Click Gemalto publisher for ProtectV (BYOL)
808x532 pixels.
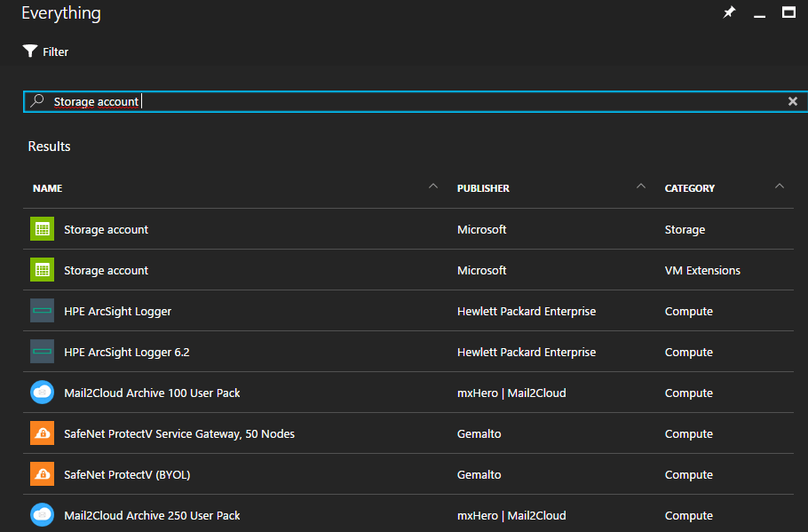tap(479, 474)
